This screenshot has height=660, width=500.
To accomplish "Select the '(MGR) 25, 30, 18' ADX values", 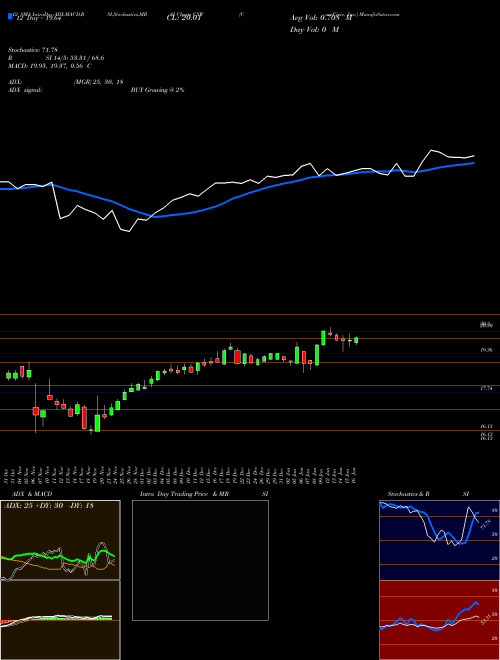I will pos(98,82).
